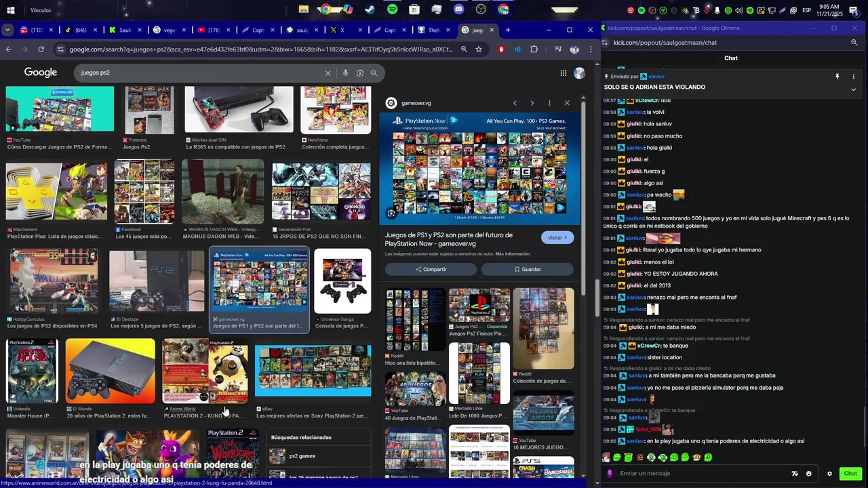Open the Chrome three-dot menu

tap(591, 49)
